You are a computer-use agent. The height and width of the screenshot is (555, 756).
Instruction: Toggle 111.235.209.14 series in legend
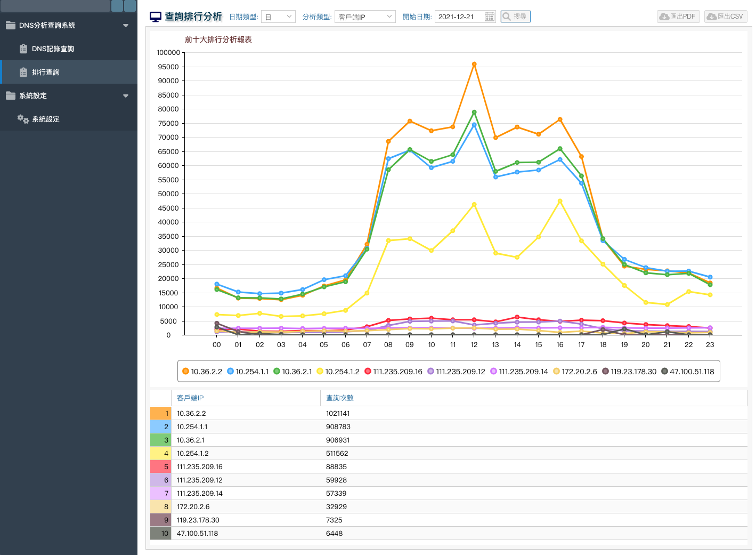tap(519, 372)
